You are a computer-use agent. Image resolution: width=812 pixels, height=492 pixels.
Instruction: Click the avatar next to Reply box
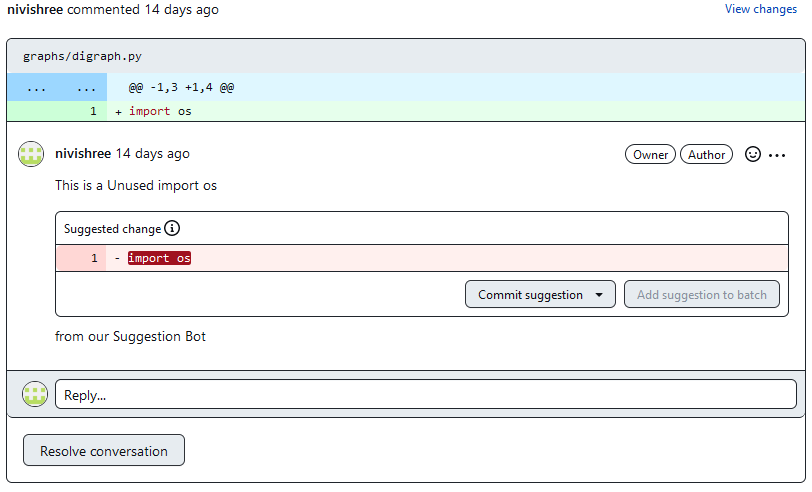pyautogui.click(x=35, y=394)
